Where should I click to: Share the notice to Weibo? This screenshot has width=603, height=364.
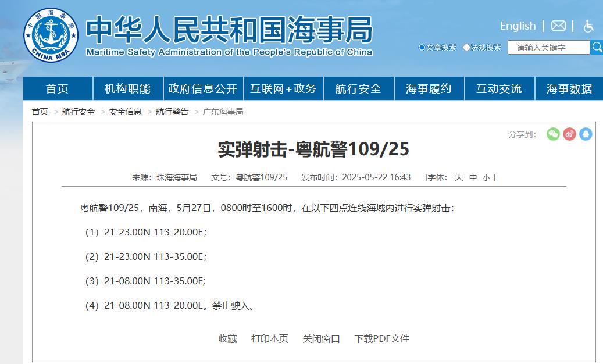tap(569, 134)
